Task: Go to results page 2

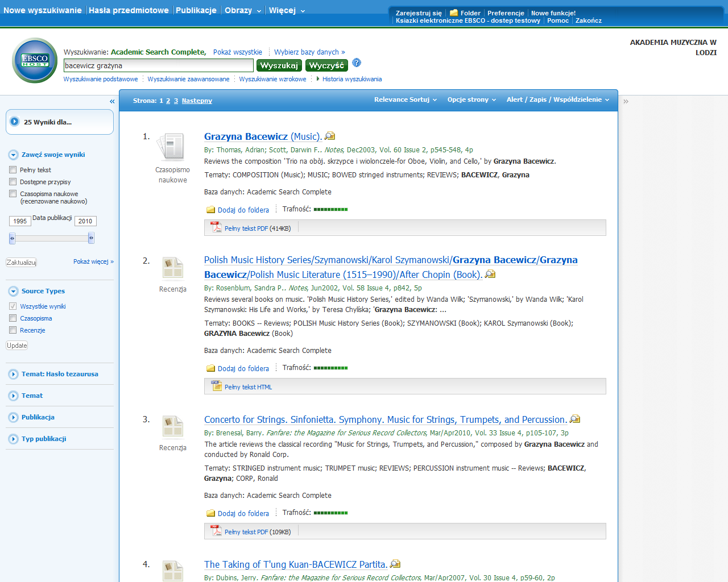Action: point(168,101)
